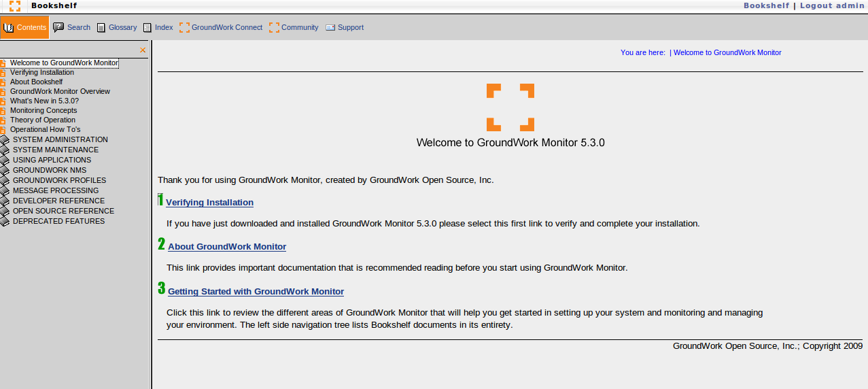Expand the DEPRECATED FEATURES book node
The height and width of the screenshot is (389, 868).
click(5, 222)
